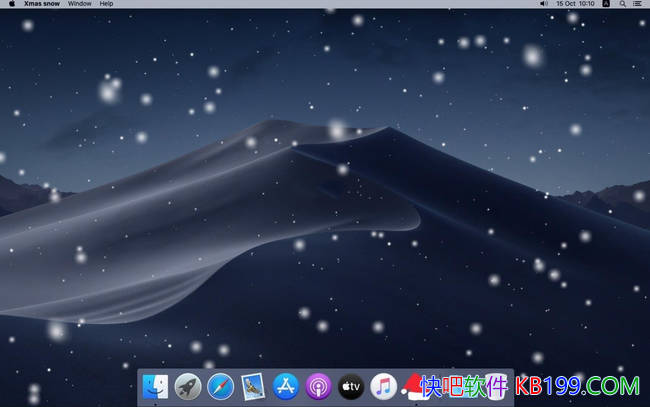This screenshot has height=407, width=650.
Task: Open Finder from the dock
Action: [155, 386]
